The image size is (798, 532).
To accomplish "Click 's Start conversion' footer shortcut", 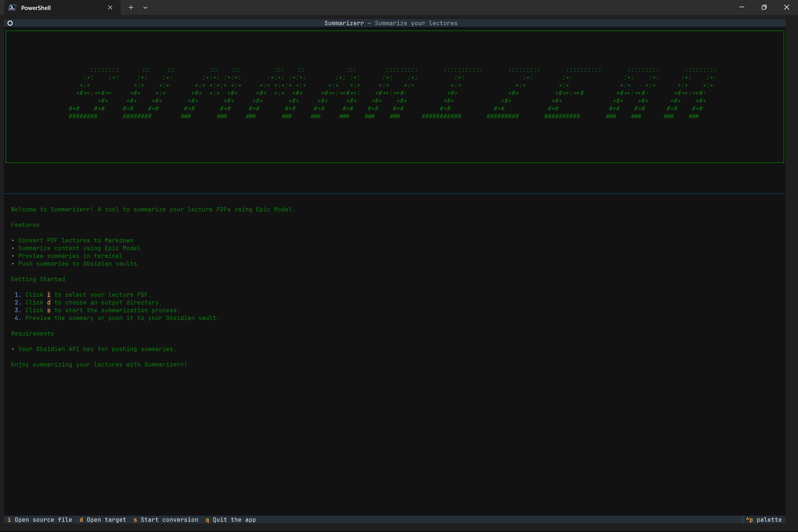I will point(166,520).
